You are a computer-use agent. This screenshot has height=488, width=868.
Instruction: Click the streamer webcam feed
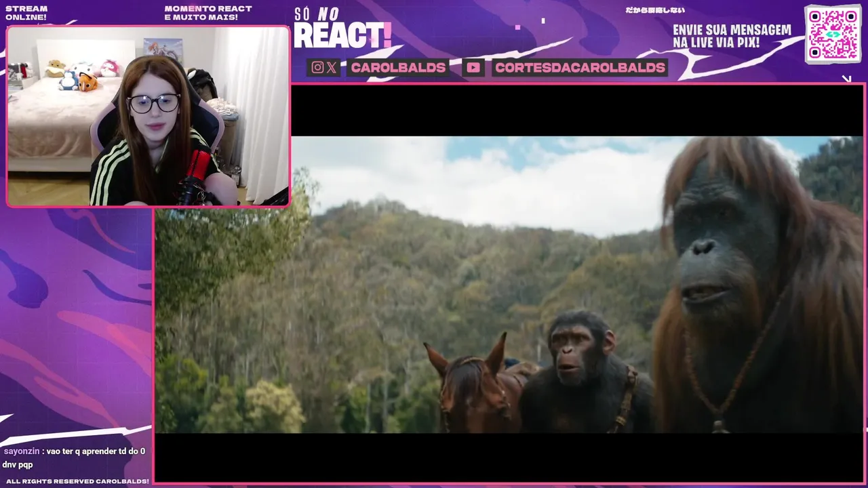click(x=148, y=117)
